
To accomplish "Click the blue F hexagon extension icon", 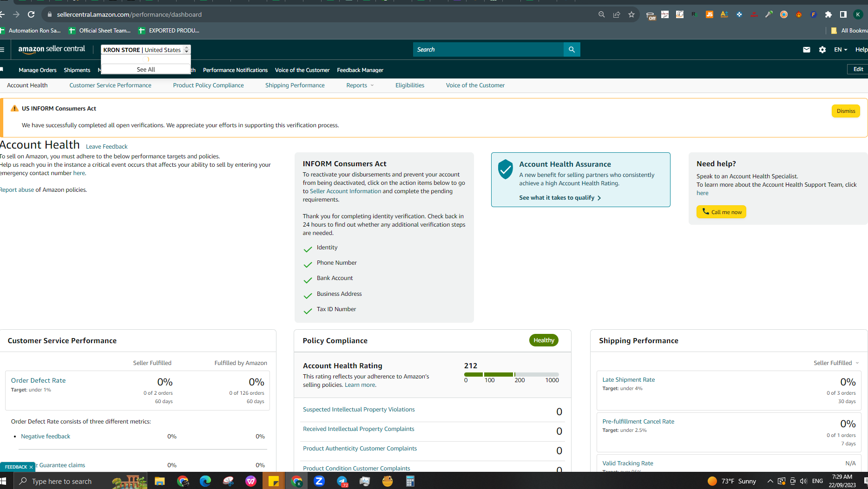I will tap(814, 14).
